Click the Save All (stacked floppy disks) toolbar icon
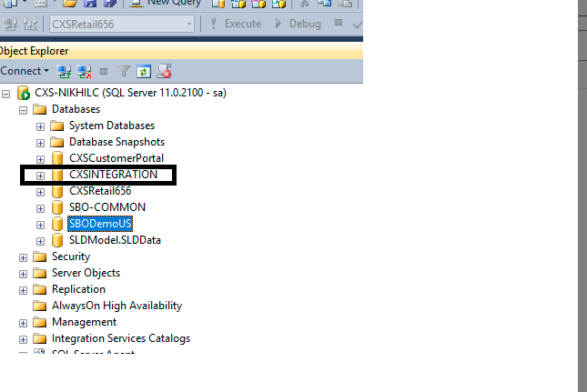This screenshot has height=392, width=587. (x=110, y=4)
